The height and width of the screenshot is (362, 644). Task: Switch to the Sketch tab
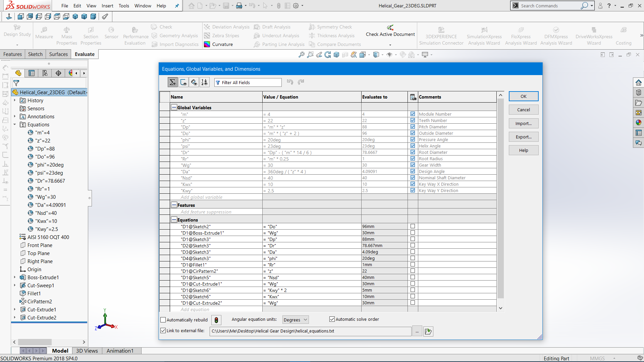[35, 54]
